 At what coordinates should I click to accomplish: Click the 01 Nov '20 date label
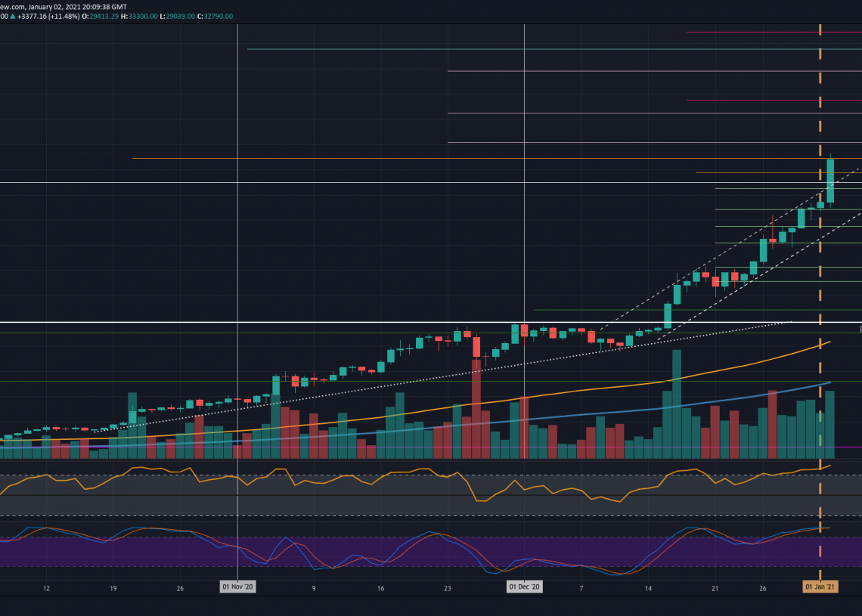238,587
